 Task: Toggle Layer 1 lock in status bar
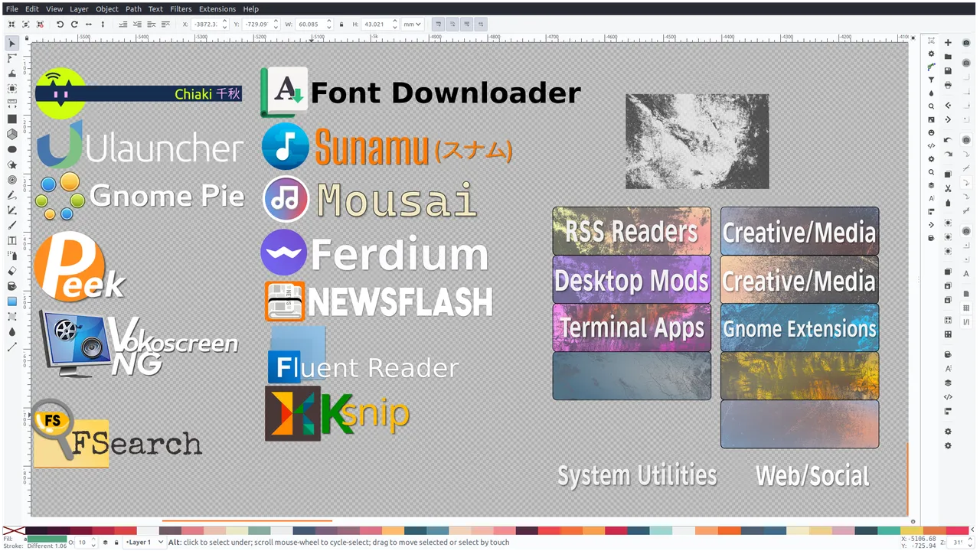coord(116,543)
